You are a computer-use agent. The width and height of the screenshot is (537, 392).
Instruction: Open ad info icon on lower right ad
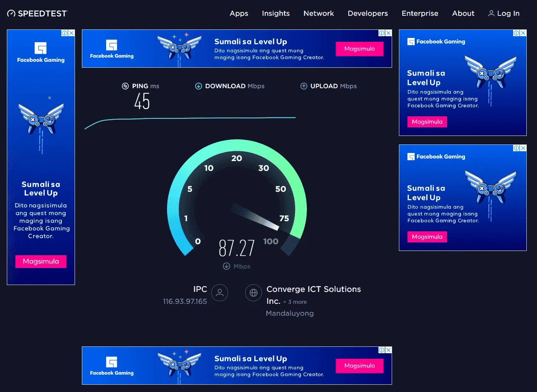(517, 148)
